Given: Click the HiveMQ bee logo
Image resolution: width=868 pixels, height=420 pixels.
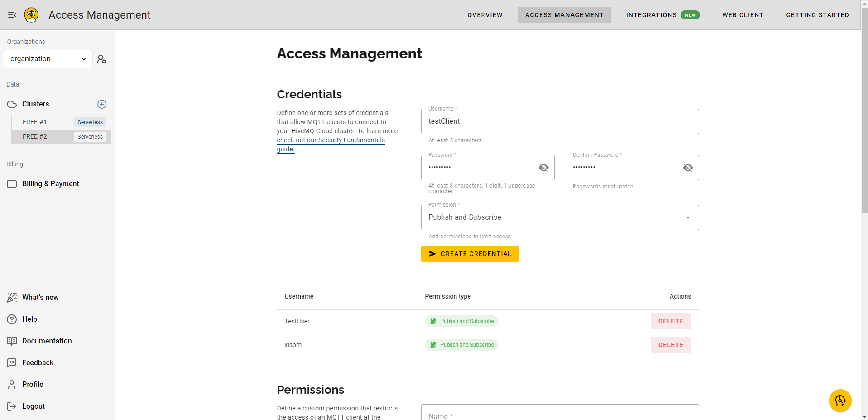Looking at the screenshot, I should (x=31, y=15).
